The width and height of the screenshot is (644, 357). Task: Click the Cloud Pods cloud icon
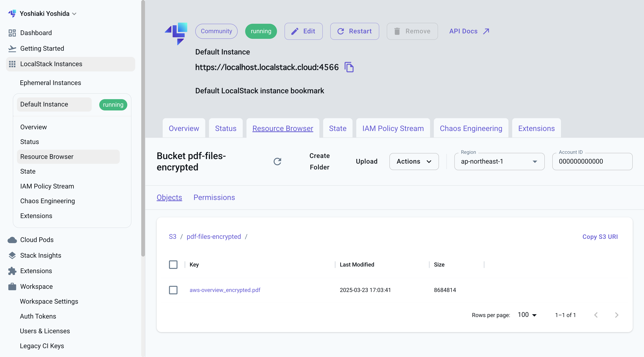12,240
